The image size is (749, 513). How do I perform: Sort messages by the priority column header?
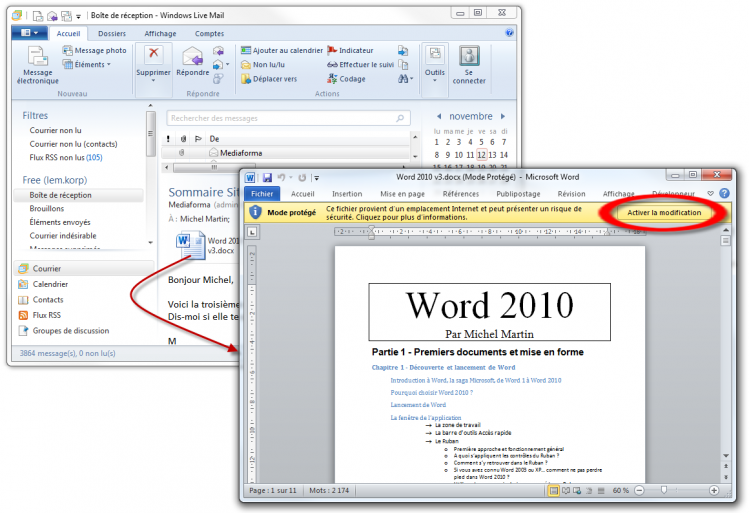coord(168,139)
